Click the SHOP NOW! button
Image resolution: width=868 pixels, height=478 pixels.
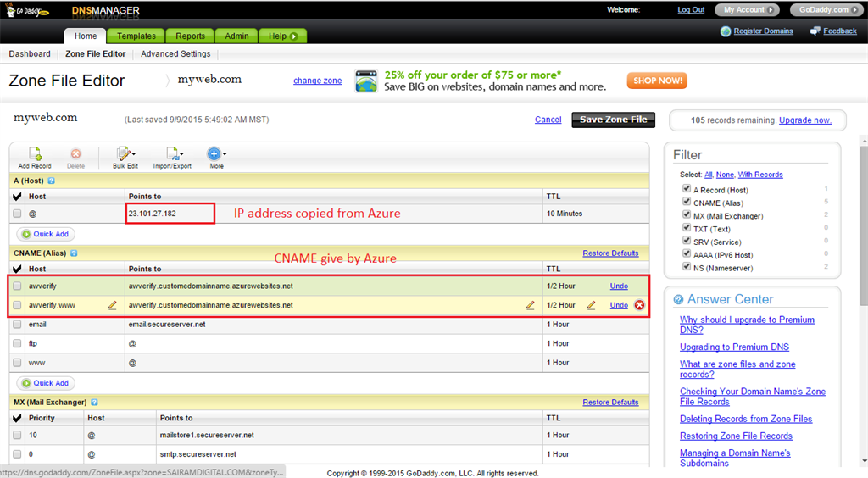click(657, 81)
